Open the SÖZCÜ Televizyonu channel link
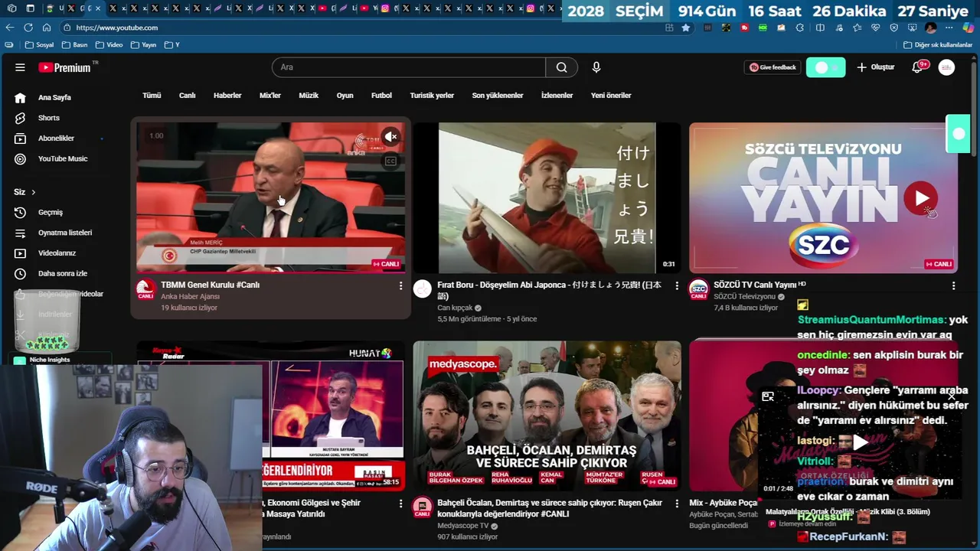Image resolution: width=980 pixels, height=551 pixels. point(745,296)
